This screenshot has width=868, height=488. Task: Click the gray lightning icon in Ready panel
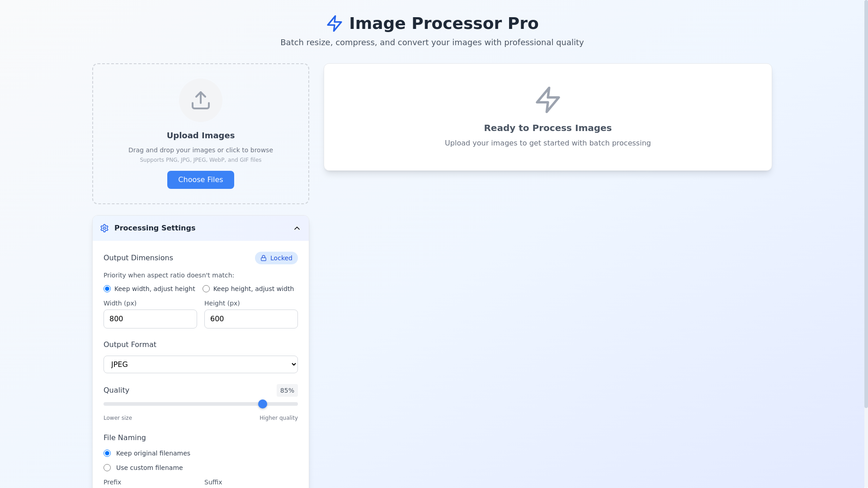(548, 100)
